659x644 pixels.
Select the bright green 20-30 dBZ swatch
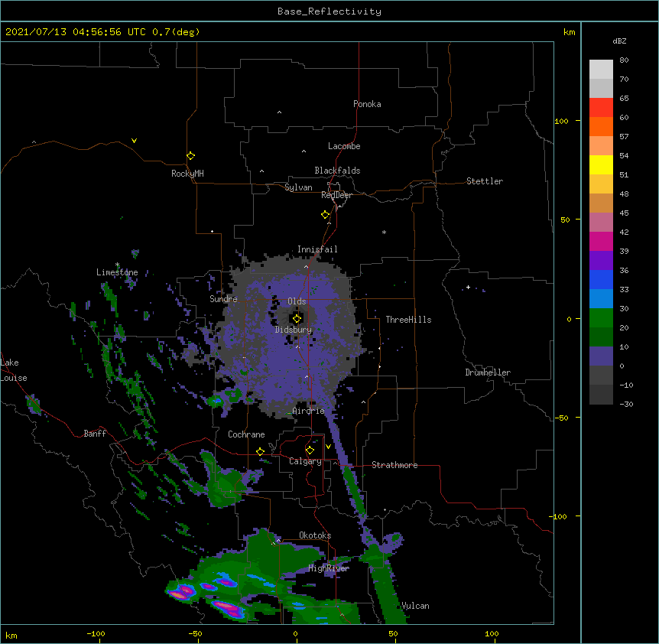[601, 318]
